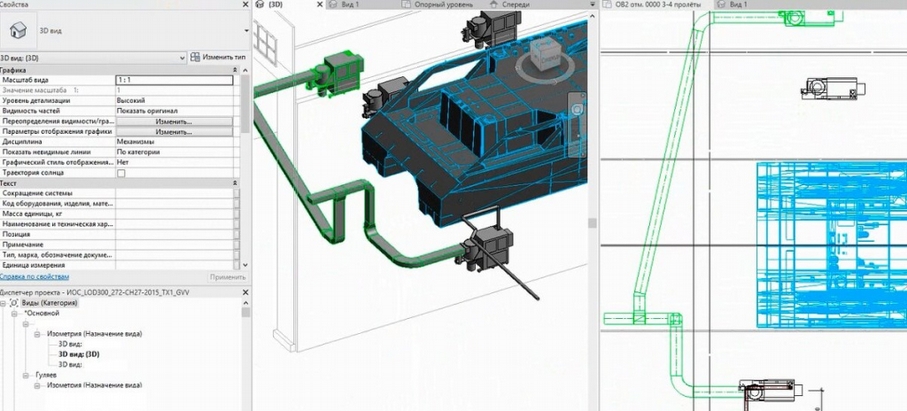Click Изменить for Переопределения видимости
907x411 pixels.
pyautogui.click(x=174, y=122)
